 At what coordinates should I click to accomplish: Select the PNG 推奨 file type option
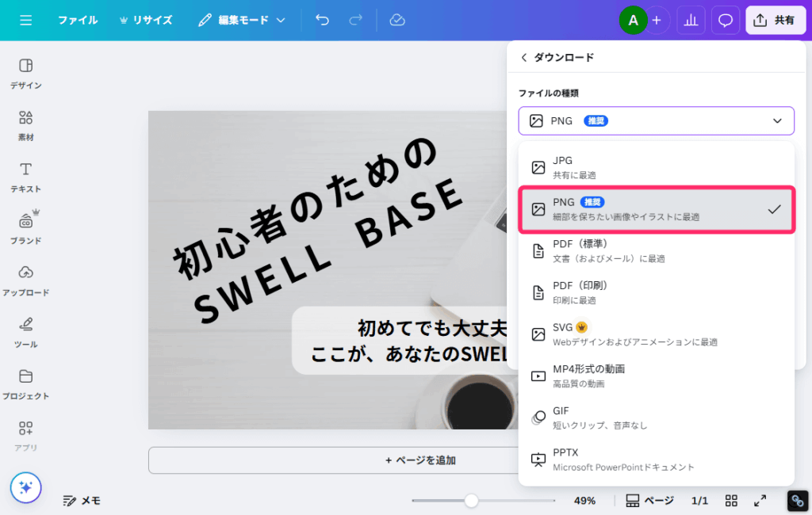coord(656,209)
